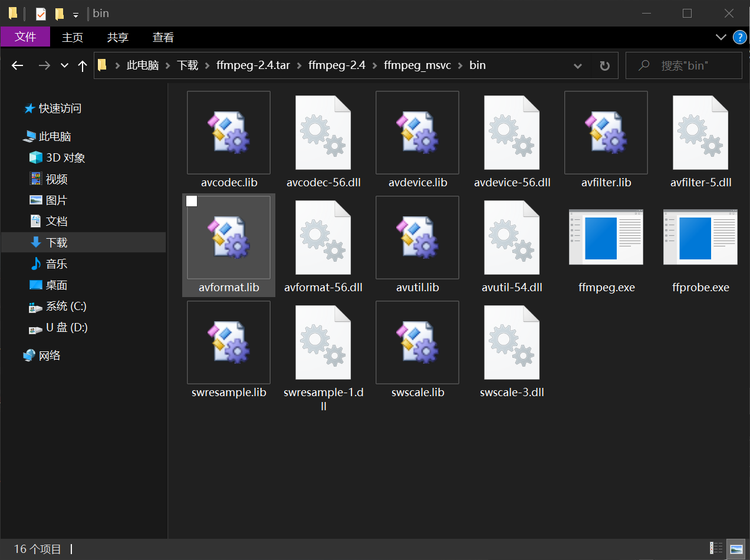Switch to large icons view in status bar
This screenshot has height=560, width=750.
coord(736,549)
